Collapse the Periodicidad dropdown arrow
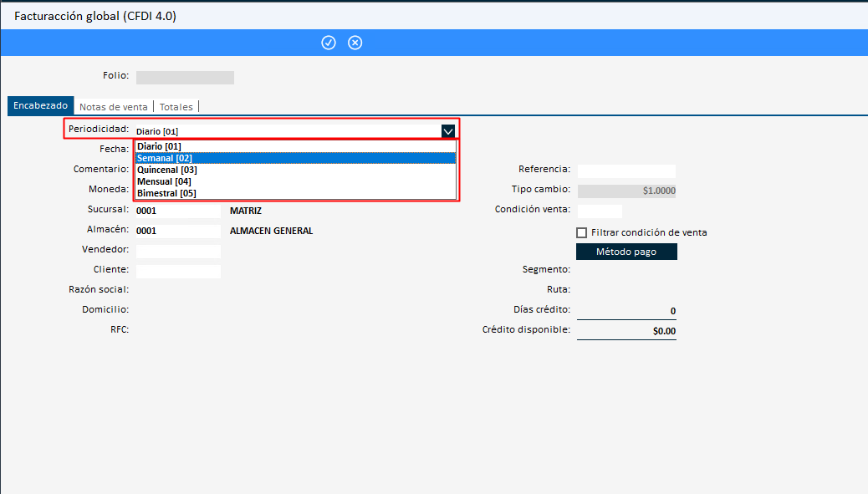Screen dimensions: 868x494 pyautogui.click(x=448, y=130)
